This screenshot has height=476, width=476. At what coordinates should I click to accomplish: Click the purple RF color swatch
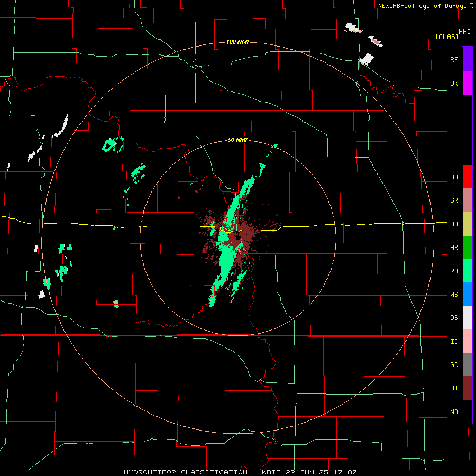(x=467, y=59)
